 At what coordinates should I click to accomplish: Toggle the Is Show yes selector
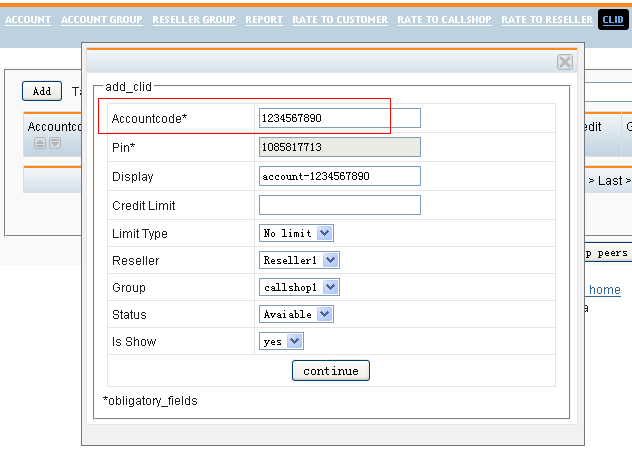click(281, 341)
